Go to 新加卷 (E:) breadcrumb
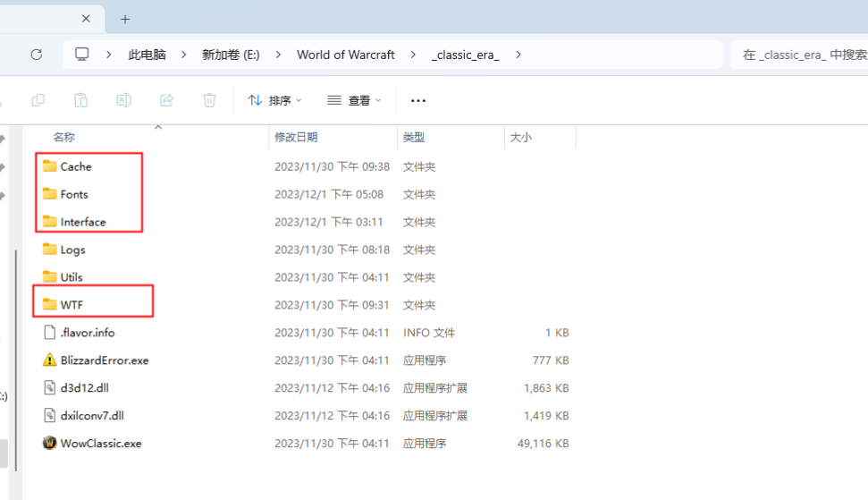868x500 pixels. pyautogui.click(x=231, y=55)
